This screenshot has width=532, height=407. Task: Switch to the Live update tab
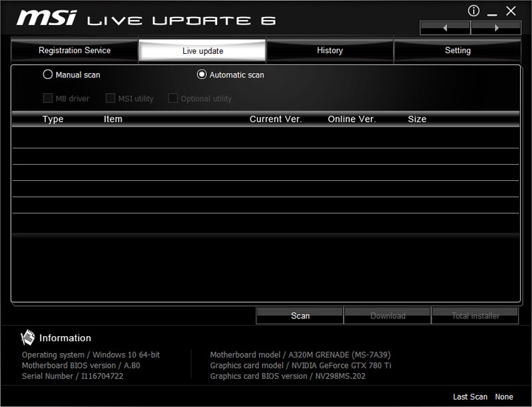tap(202, 51)
